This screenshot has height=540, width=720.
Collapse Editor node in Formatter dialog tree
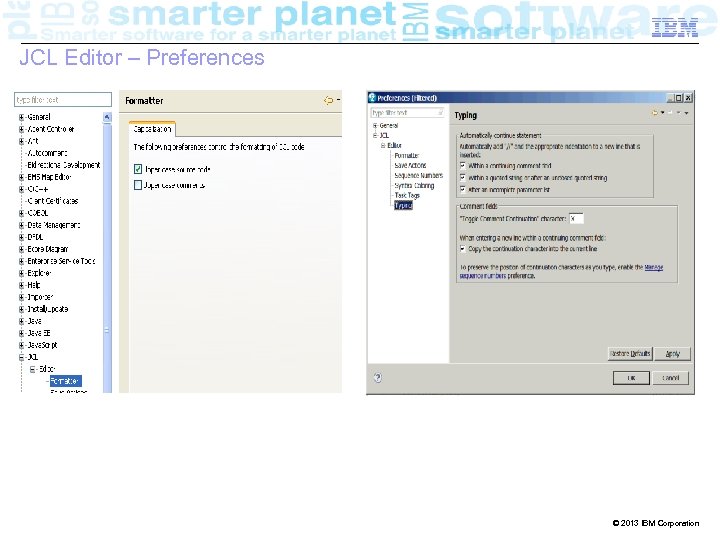point(33,369)
